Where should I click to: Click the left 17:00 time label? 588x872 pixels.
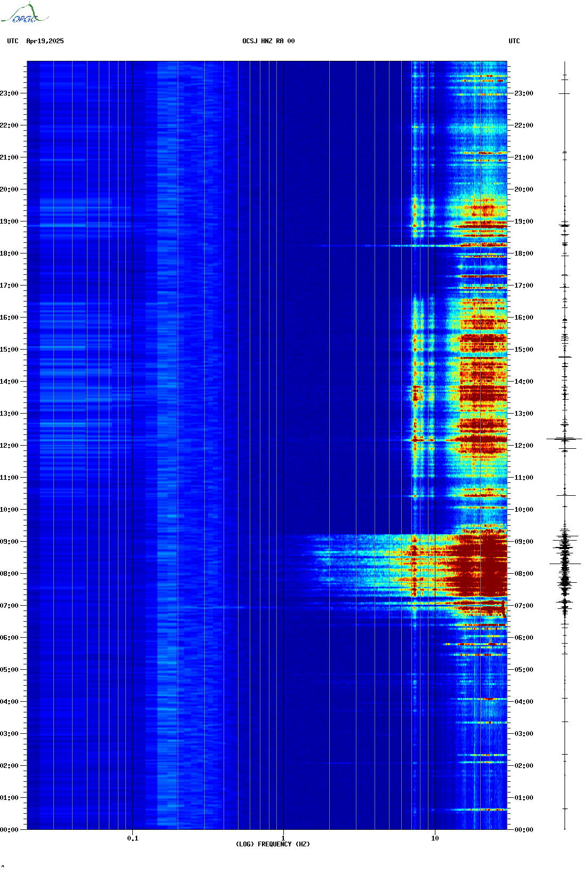(x=9, y=286)
